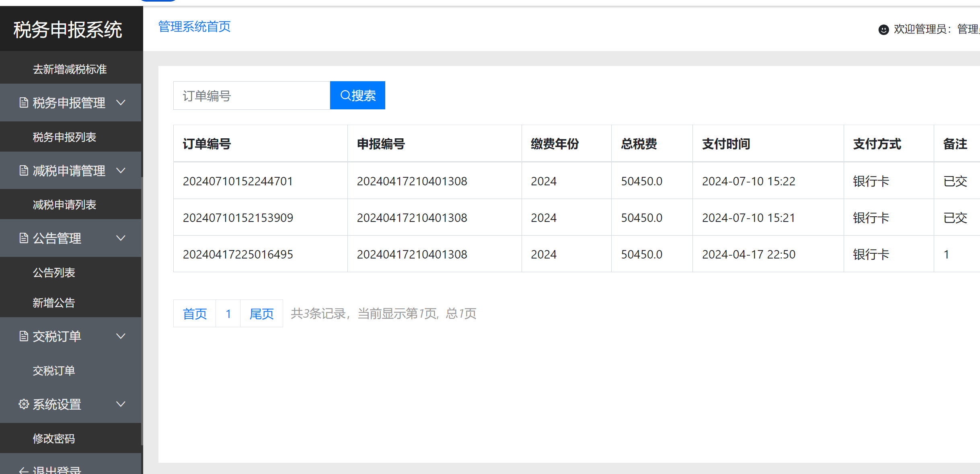This screenshot has height=474, width=980.
Task: Focus the 订单编号 search input field
Action: (252, 95)
